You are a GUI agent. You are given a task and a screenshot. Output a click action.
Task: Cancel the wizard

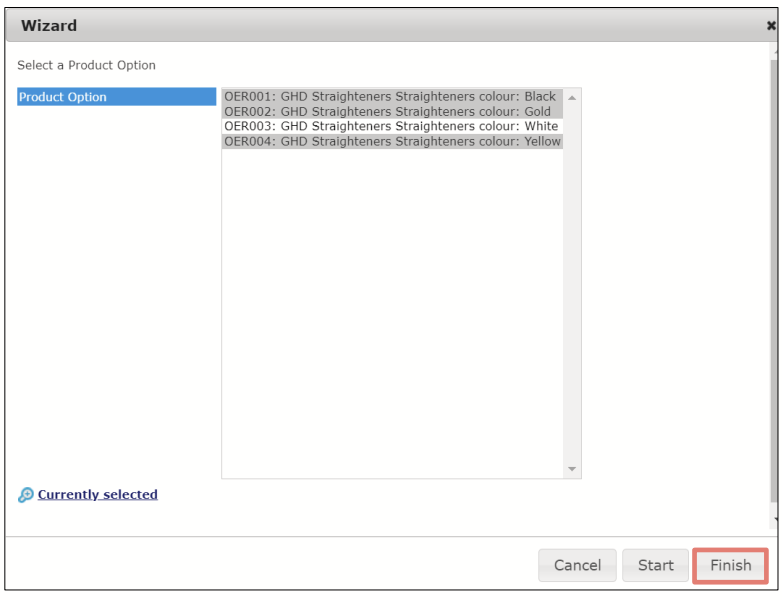(x=577, y=565)
